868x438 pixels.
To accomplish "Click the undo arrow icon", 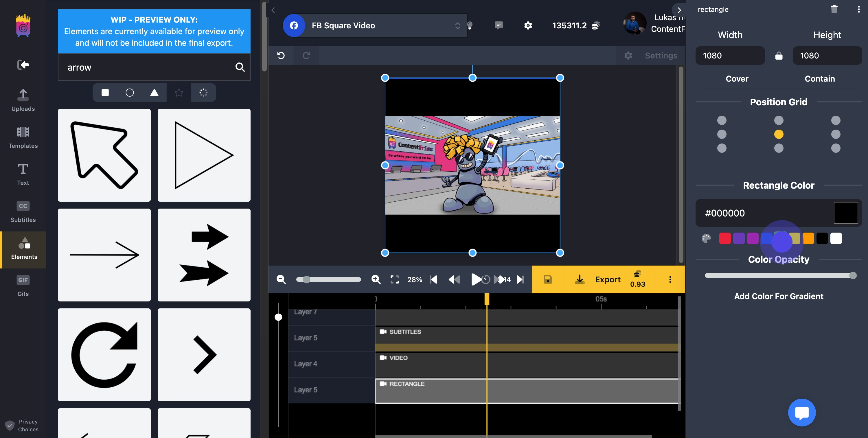I will (x=281, y=56).
